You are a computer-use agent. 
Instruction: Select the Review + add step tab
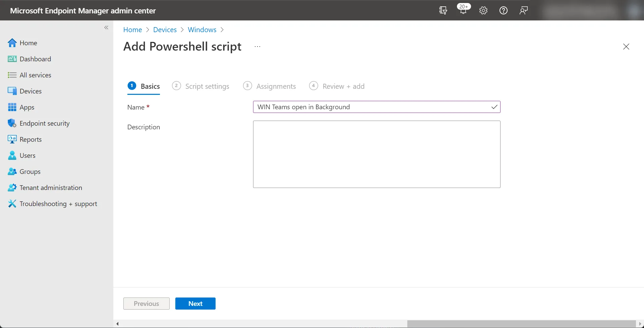tap(337, 86)
